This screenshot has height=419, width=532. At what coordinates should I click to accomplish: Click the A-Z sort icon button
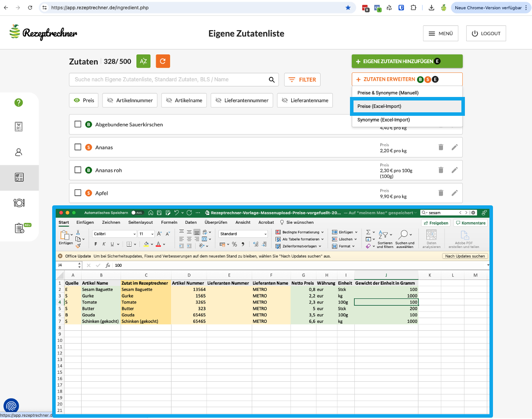pos(143,61)
